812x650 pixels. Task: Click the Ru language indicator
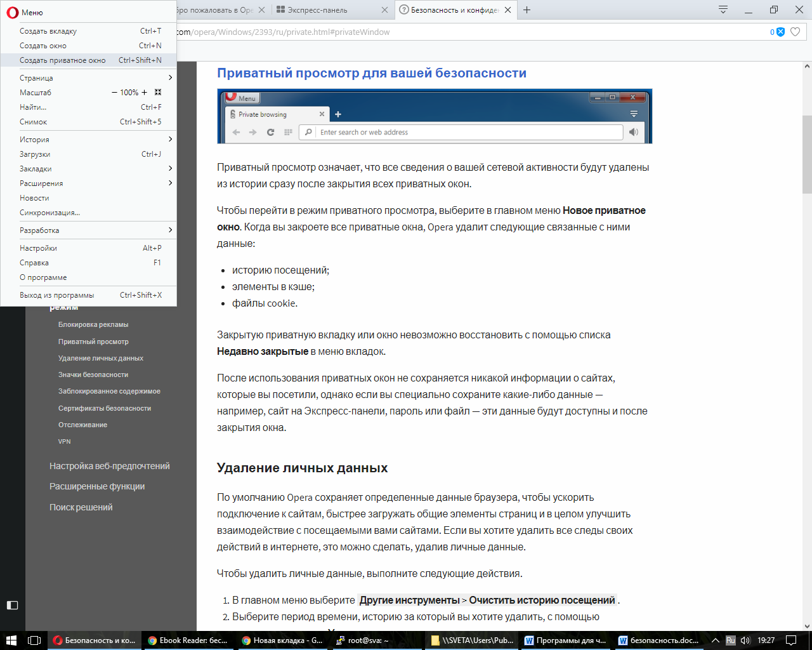(731, 640)
